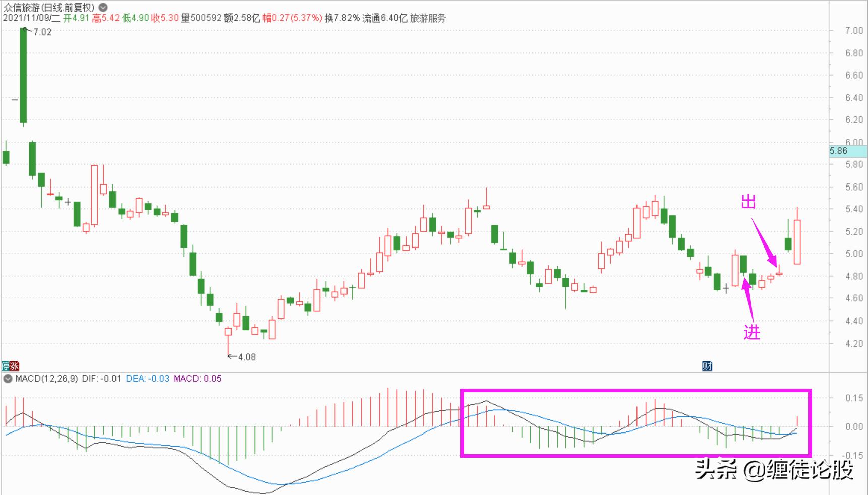Click the blue 财 marker icon
The height and width of the screenshot is (495, 868).
click(x=707, y=366)
